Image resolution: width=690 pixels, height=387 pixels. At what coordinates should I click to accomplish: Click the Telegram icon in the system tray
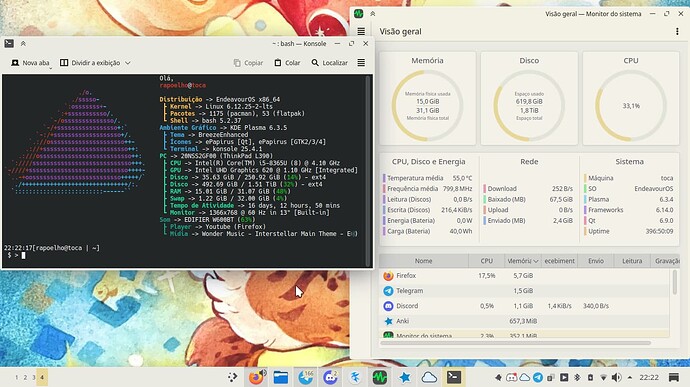tap(538, 377)
